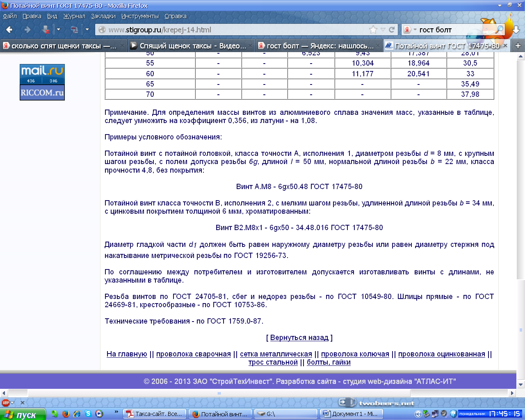525x420 pixels.
Task: Open проволока колючая link
Action: [x=355, y=354]
